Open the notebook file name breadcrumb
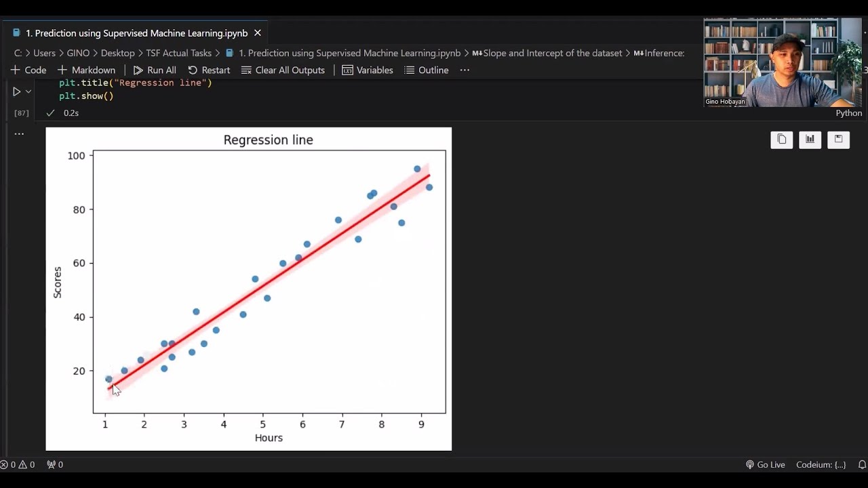Viewport: 868px width, 488px height. pos(343,53)
